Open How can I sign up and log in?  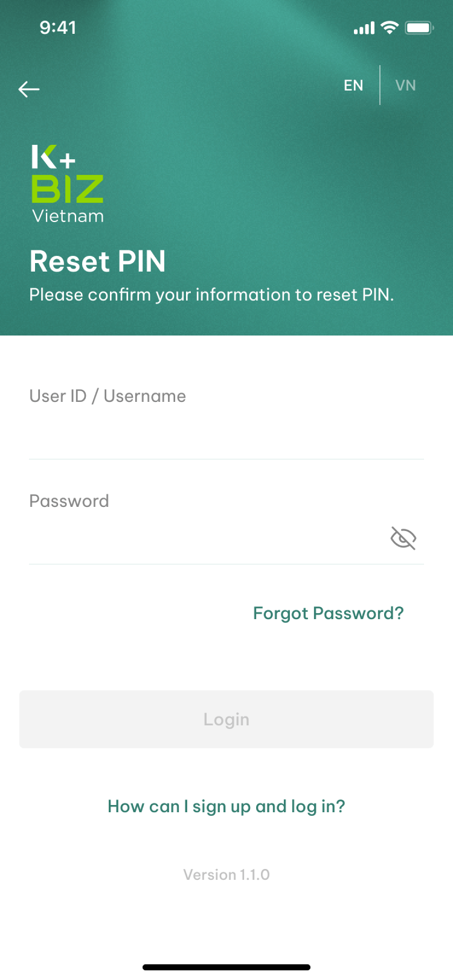pyautogui.click(x=226, y=807)
